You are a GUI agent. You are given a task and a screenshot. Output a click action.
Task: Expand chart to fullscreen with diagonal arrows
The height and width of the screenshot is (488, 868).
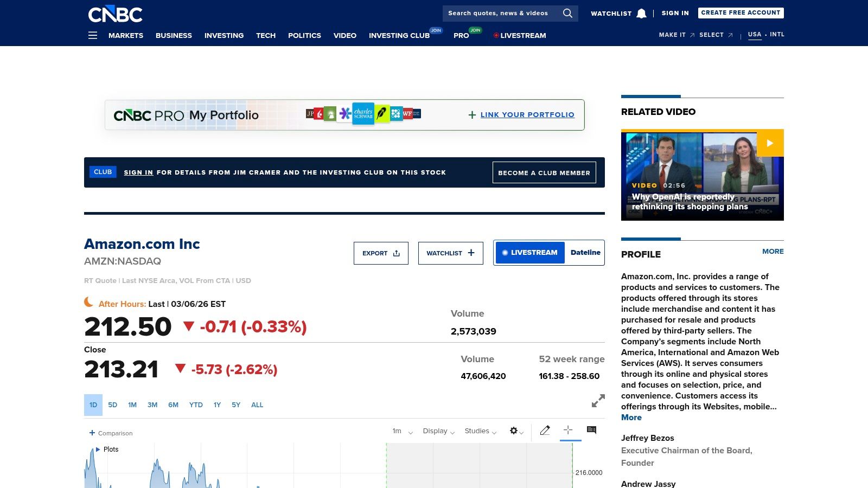(598, 401)
